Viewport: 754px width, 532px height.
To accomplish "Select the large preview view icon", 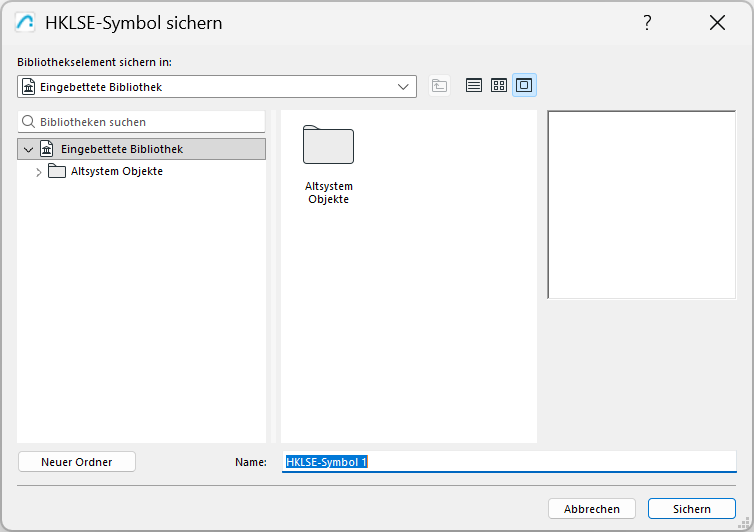I will tap(524, 86).
